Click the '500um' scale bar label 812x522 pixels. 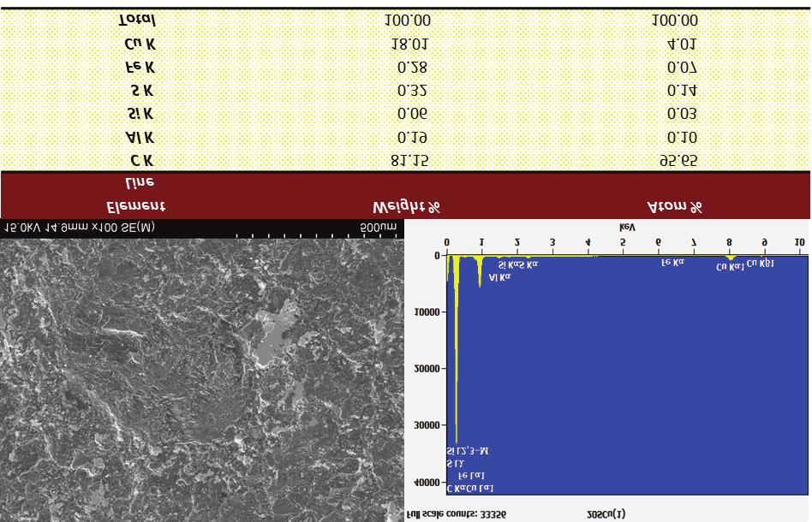click(x=379, y=227)
